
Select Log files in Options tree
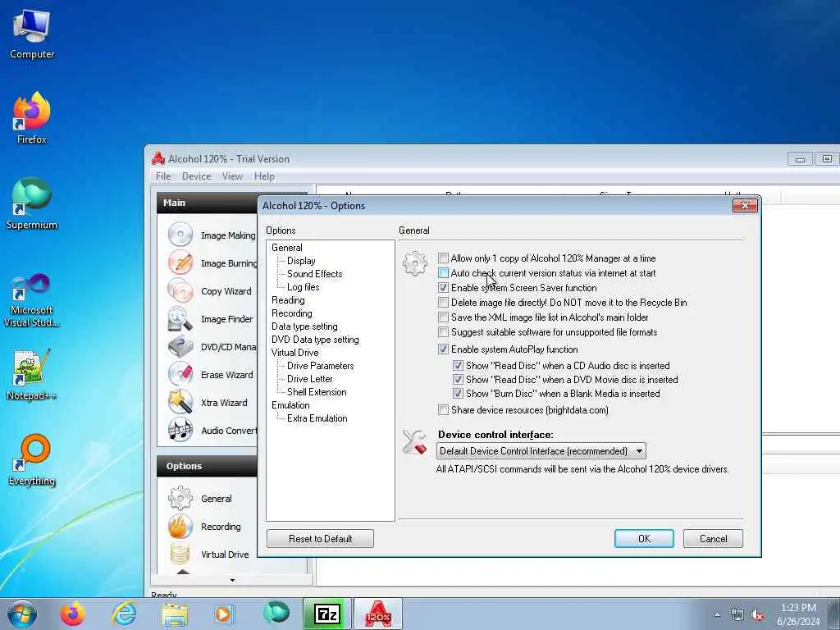click(304, 287)
